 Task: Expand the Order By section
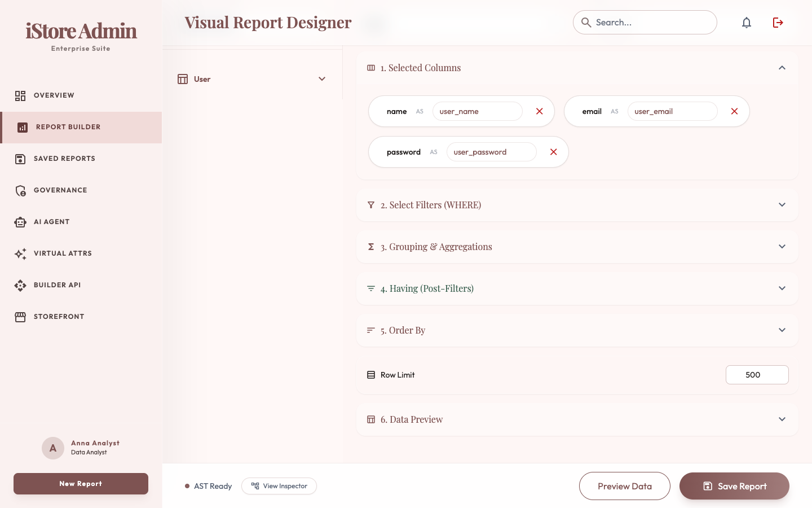tap(782, 330)
